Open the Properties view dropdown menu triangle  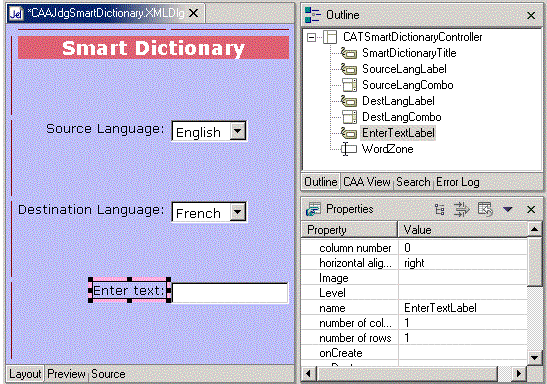508,209
